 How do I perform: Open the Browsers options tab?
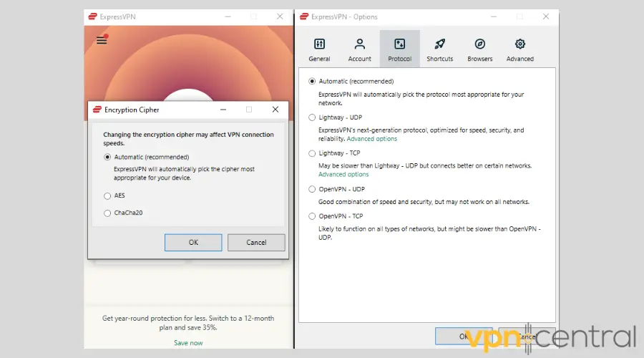(479, 49)
